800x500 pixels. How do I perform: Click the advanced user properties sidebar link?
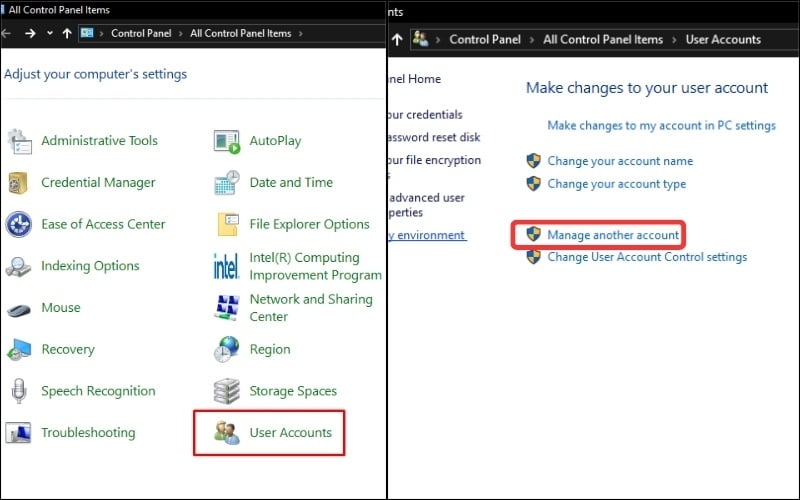427,205
